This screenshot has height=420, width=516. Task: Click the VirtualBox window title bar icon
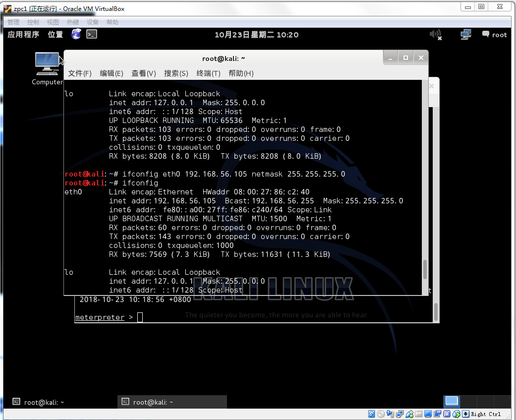pyautogui.click(x=7, y=9)
